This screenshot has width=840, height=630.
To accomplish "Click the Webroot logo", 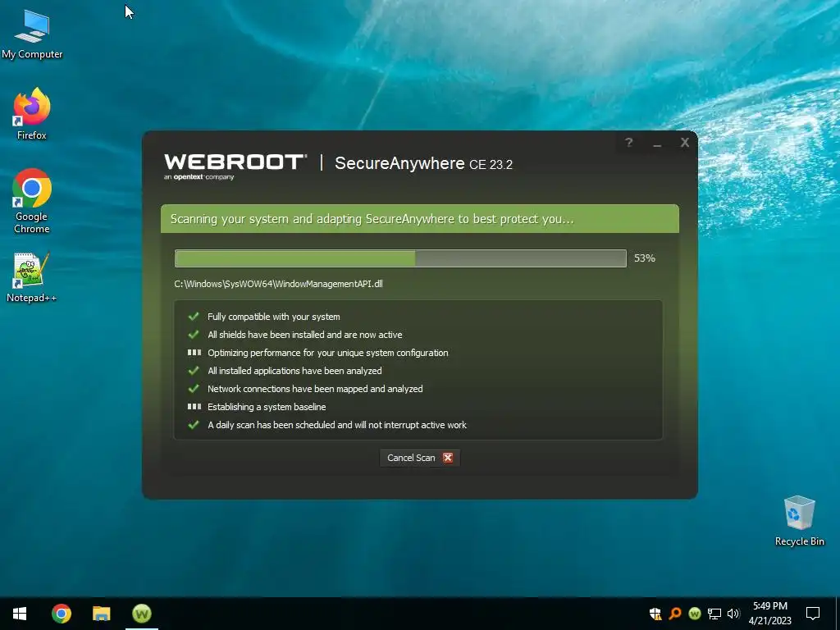I will 235,167.
